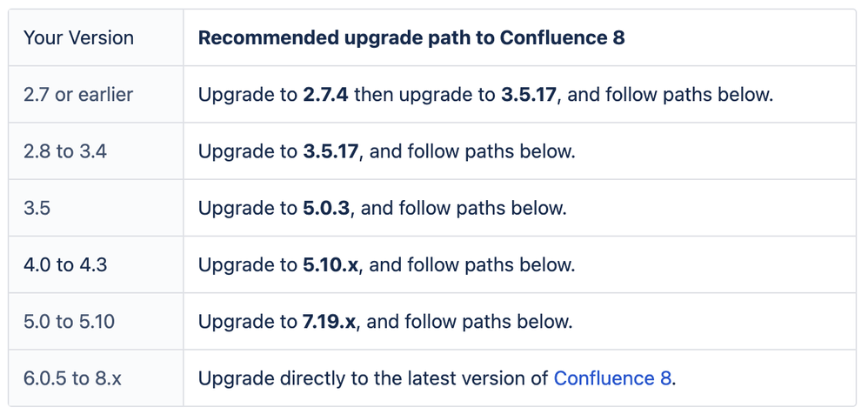868x414 pixels.
Task: Click 'then upgrade to' text in the first row
Action: [424, 95]
